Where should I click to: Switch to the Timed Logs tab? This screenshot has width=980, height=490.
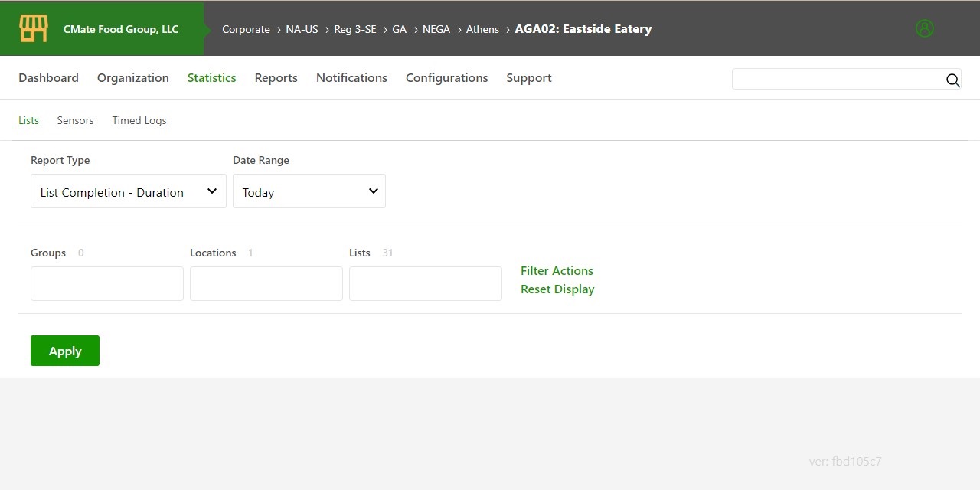[x=139, y=120]
